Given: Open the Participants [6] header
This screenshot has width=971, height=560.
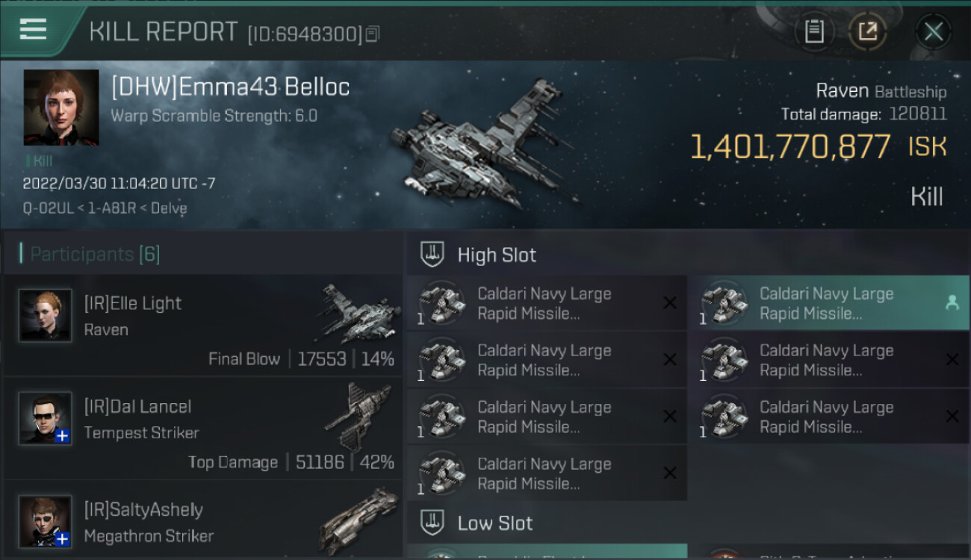Looking at the screenshot, I should click(x=95, y=255).
